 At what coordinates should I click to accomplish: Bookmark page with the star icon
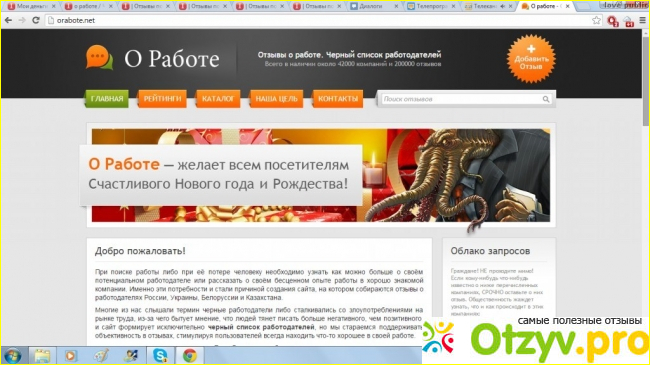point(596,20)
